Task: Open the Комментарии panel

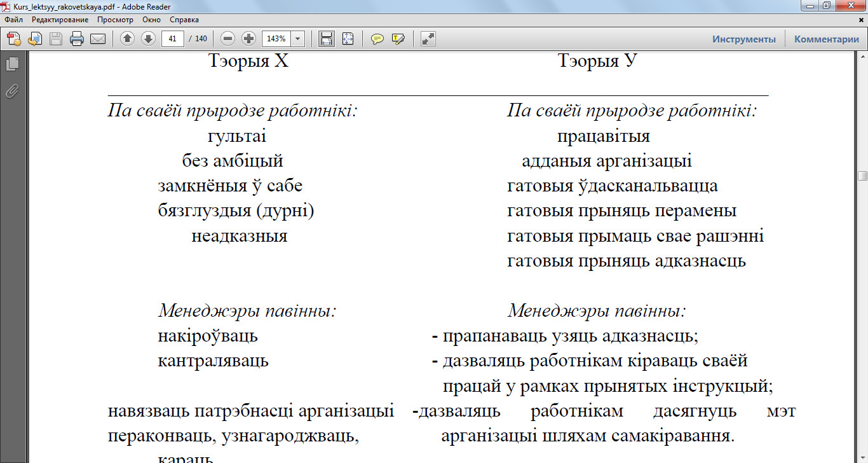Action: [x=827, y=39]
